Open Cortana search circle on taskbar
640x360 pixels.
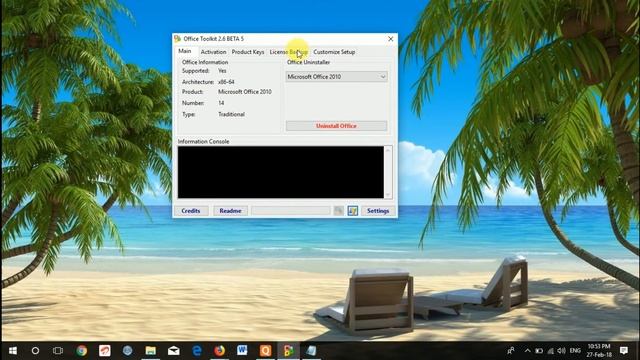[x=36, y=351]
